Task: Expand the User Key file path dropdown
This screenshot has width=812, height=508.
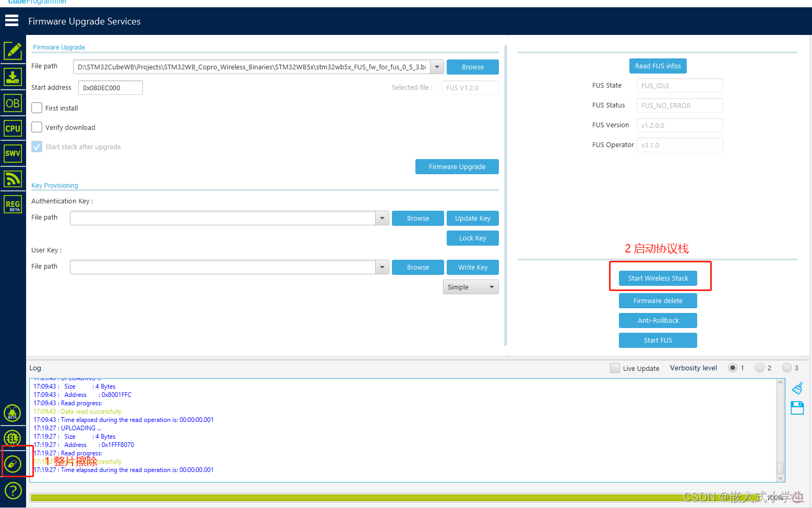Action: [x=383, y=267]
